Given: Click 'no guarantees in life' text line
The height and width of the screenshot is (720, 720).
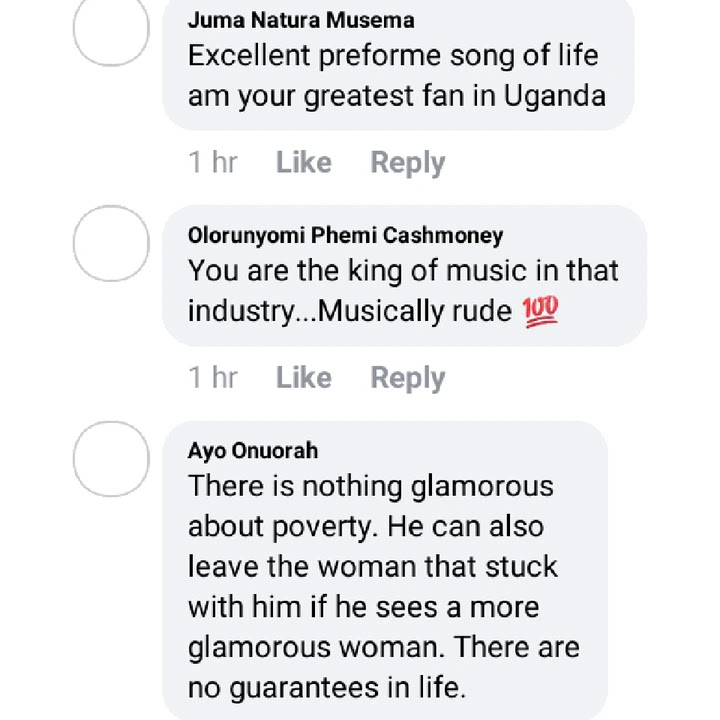Looking at the screenshot, I should point(327,688).
